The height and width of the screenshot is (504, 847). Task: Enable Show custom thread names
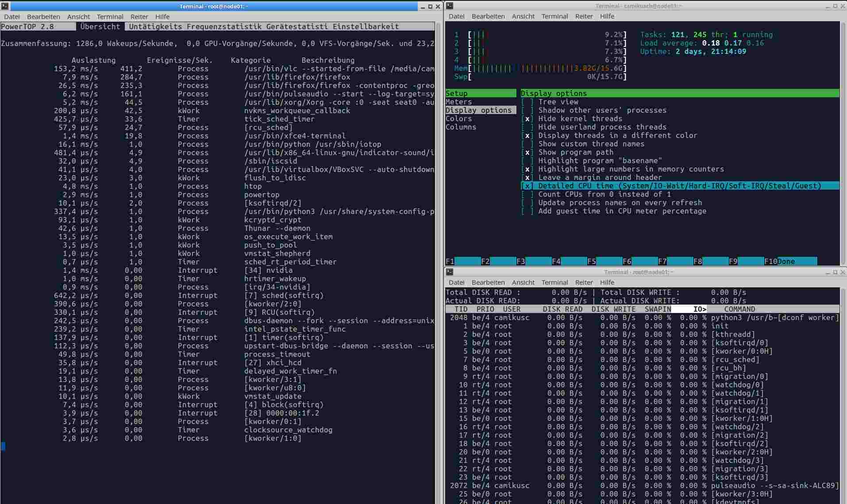(x=527, y=144)
